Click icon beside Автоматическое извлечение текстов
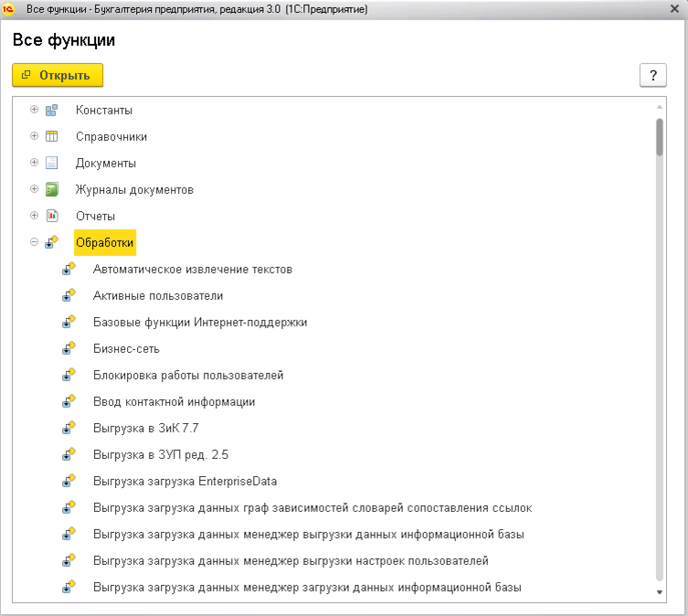This screenshot has width=688, height=616. click(69, 269)
